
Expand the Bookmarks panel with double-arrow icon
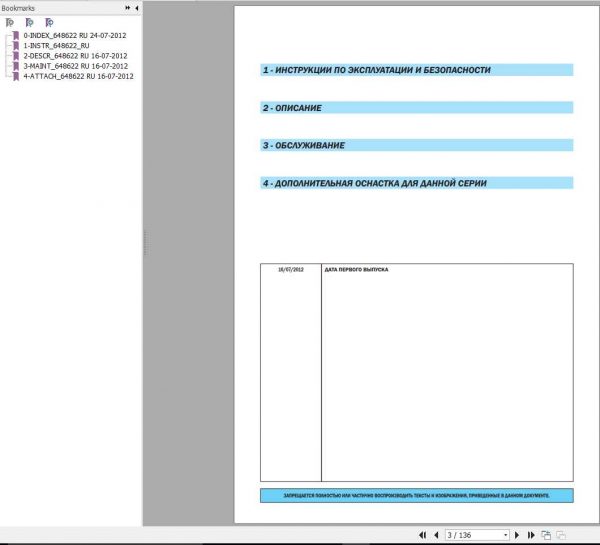[x=128, y=8]
